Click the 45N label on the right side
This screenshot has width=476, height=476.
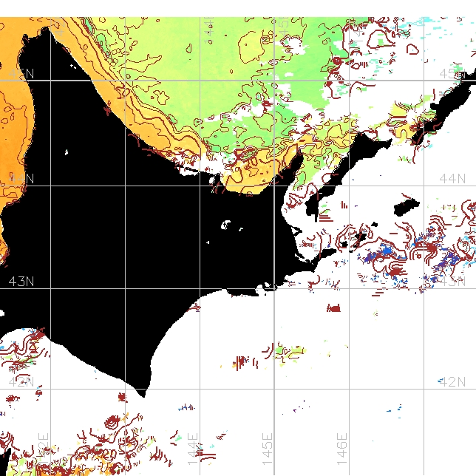[x=452, y=73]
